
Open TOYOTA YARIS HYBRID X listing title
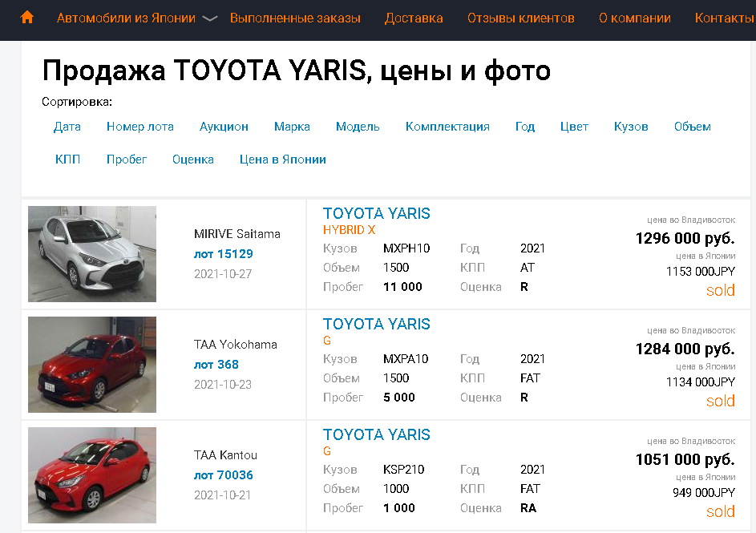(x=376, y=213)
